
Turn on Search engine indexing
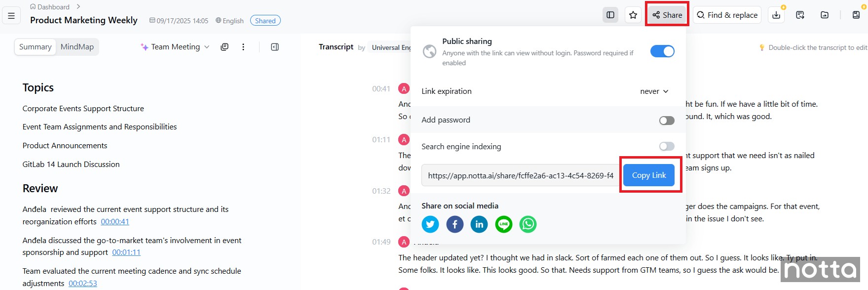coord(667,146)
